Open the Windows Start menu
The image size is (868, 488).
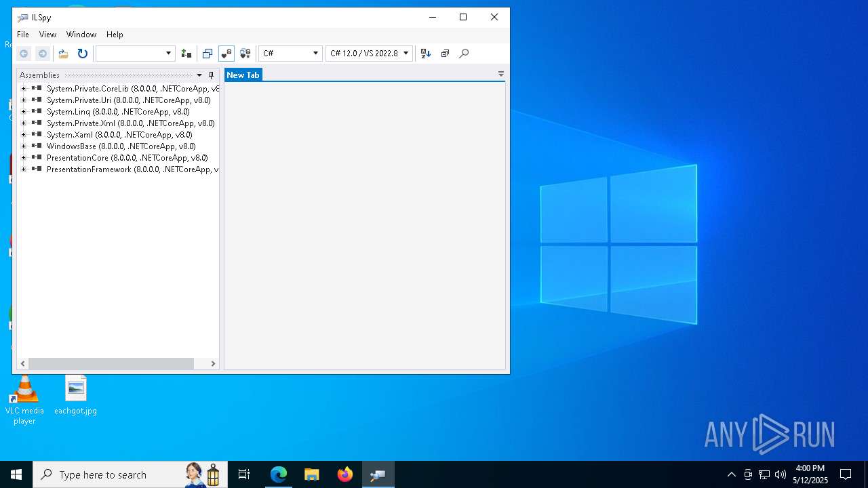(16, 474)
